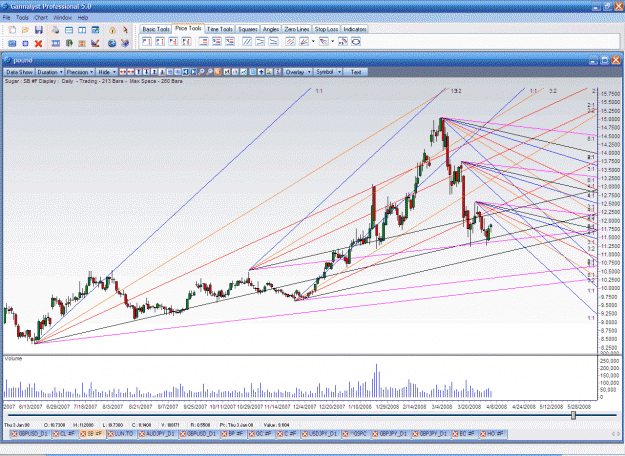This screenshot has height=456, width=625.
Task: Click the chart scroll slider handle below dates
Action: tap(573, 415)
